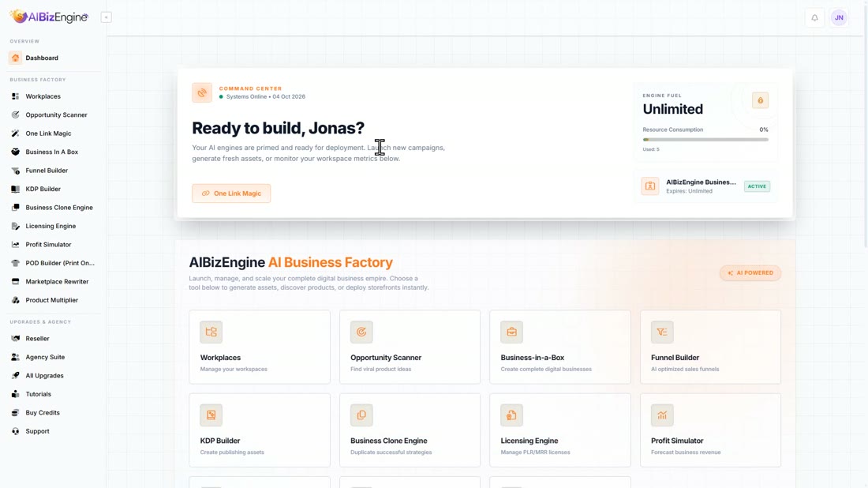Collapse the sidebar with the arrow button

pyautogui.click(x=107, y=17)
